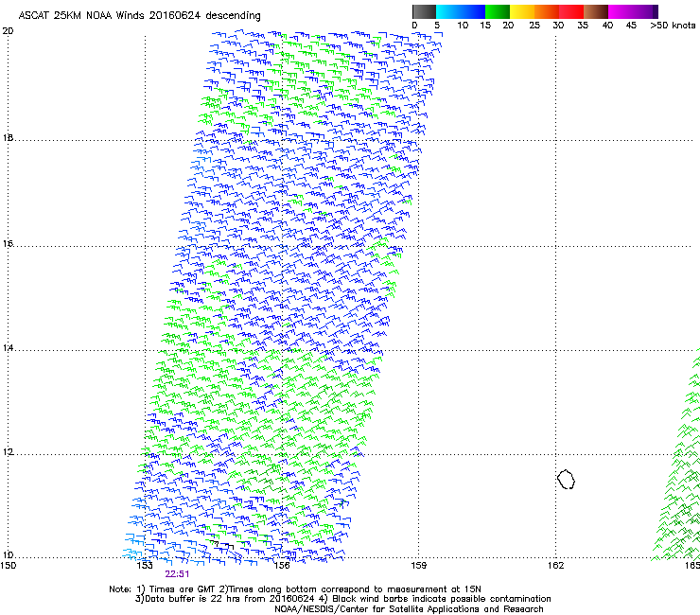The width and height of the screenshot is (700, 615).
Task: Click the green 15-20 knots legend segment
Action: coord(498,11)
